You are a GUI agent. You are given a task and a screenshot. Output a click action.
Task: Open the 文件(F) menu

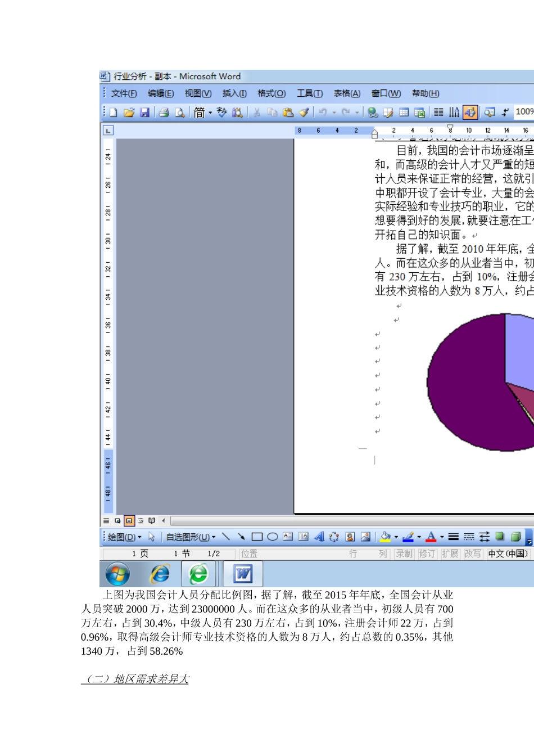tap(124, 93)
